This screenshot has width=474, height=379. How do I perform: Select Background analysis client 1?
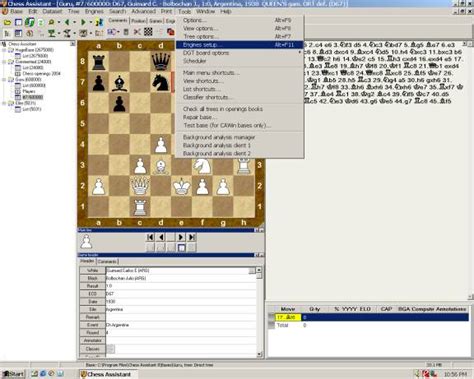point(239,145)
